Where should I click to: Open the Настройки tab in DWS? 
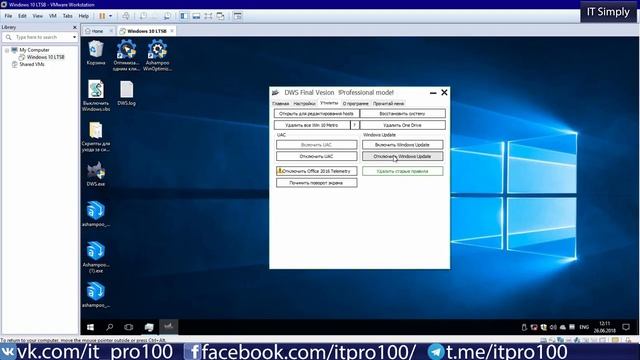click(x=304, y=104)
